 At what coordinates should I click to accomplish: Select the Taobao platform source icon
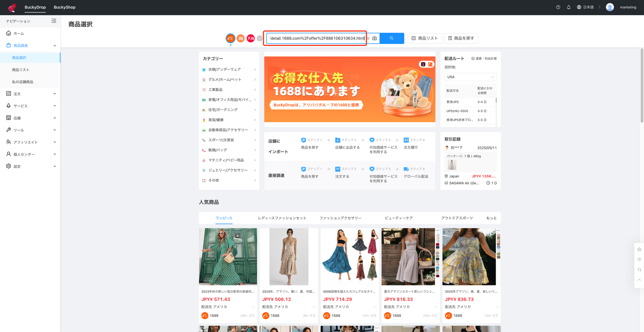(x=241, y=38)
